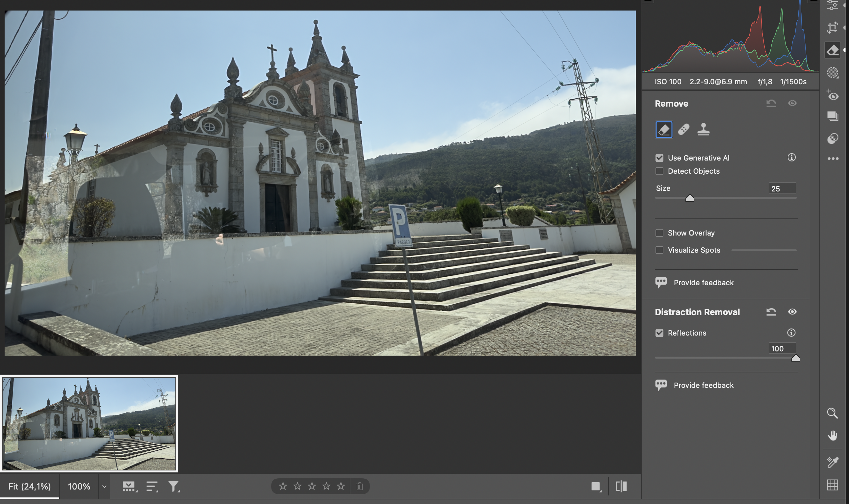Click the Reflections amount slider handle
This screenshot has width=849, height=504.
[x=795, y=358]
